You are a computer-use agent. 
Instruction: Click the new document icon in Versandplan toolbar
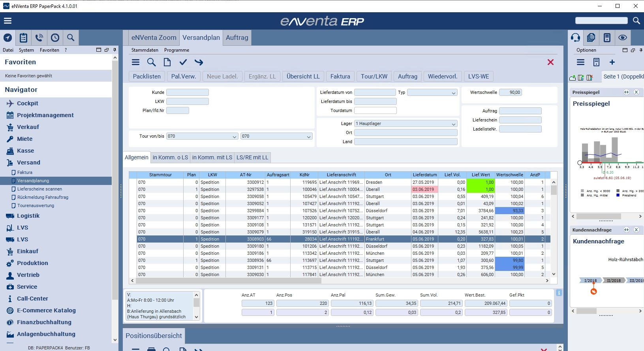pyautogui.click(x=167, y=62)
